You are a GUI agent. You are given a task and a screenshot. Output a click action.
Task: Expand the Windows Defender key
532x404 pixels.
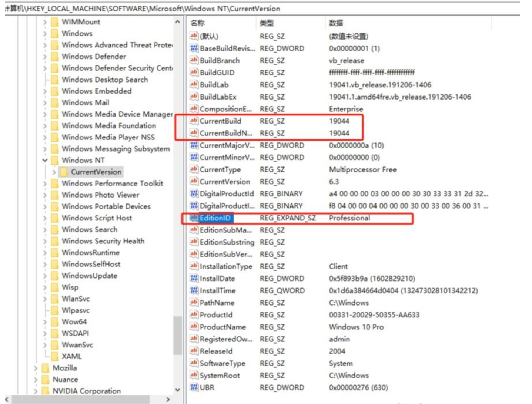point(45,57)
